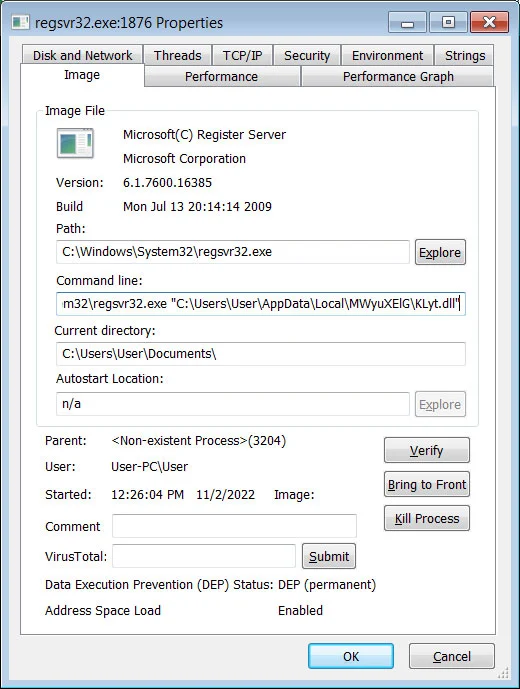The width and height of the screenshot is (520, 689).
Task: Select the Performance tab
Action: [x=222, y=76]
